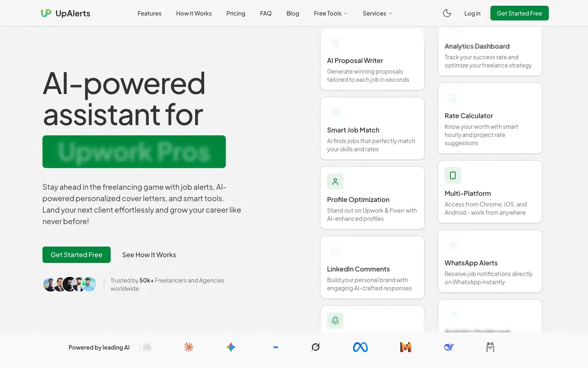Click the Profile Optimization person icon
588x368 pixels.
coord(335,182)
